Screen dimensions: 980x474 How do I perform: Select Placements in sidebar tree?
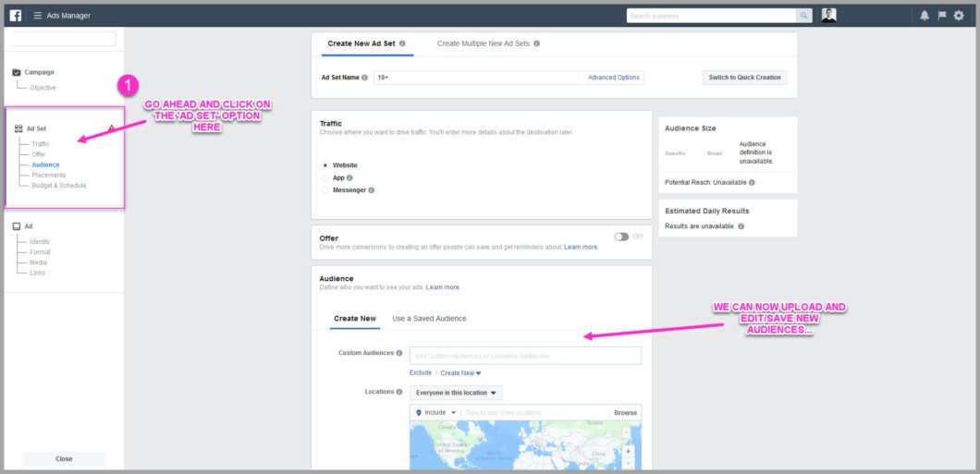click(x=49, y=176)
